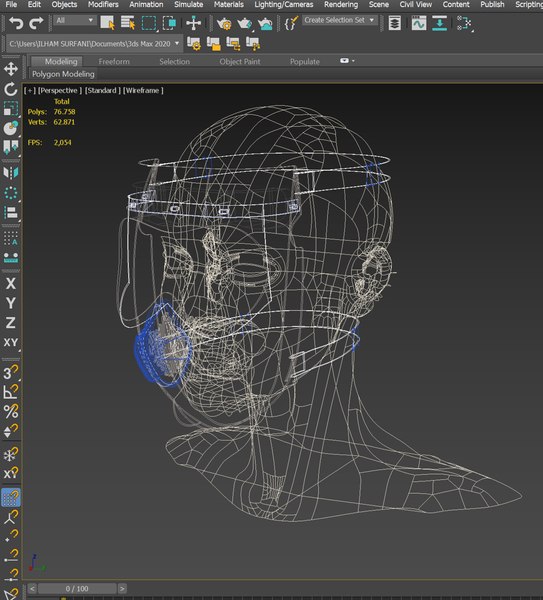543x600 pixels.
Task: Click the teal-bar icon below the Array tool
Action: (x=11, y=258)
